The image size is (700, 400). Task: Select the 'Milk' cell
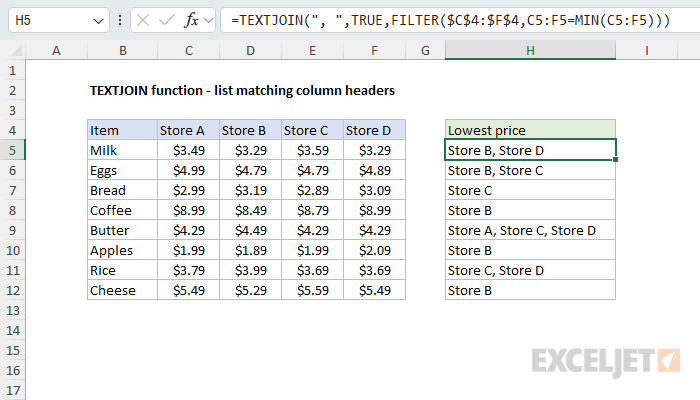[x=122, y=150]
